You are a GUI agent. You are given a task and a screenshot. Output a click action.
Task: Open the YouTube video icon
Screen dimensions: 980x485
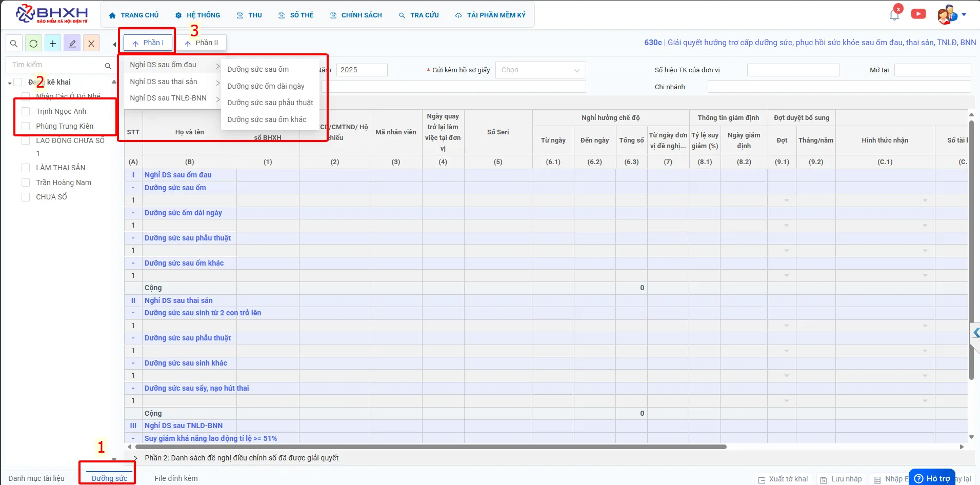point(918,14)
